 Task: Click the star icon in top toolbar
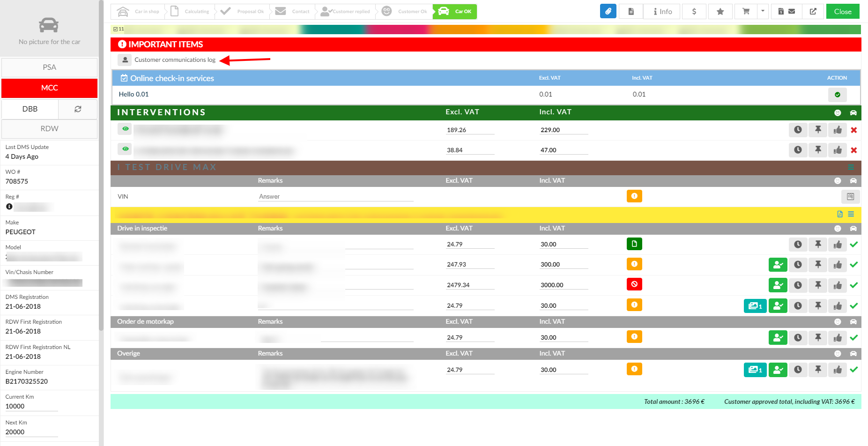[x=720, y=11]
